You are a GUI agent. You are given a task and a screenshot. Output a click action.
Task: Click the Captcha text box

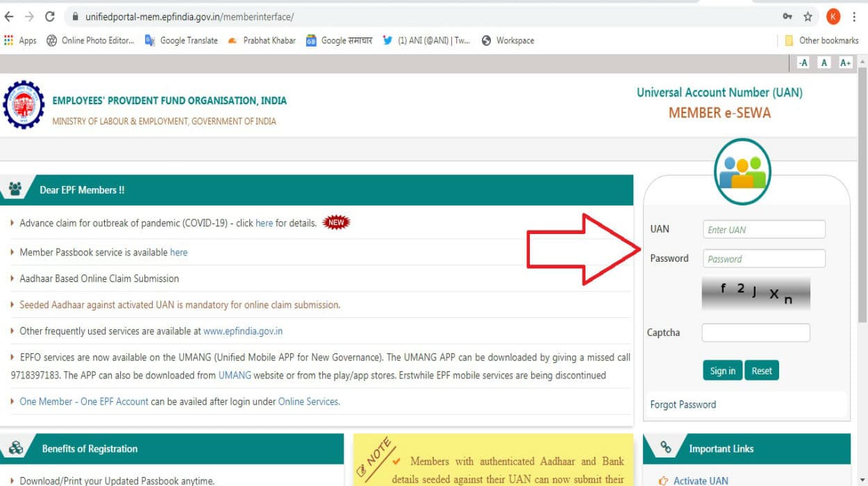(x=756, y=333)
